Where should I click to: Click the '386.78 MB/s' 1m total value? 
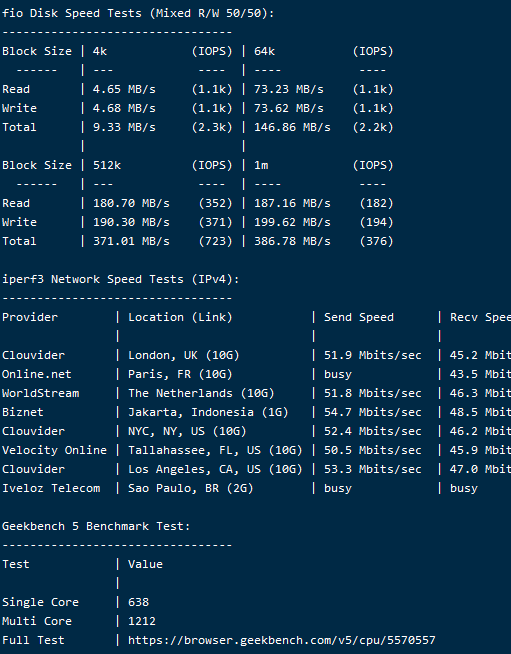pos(292,241)
